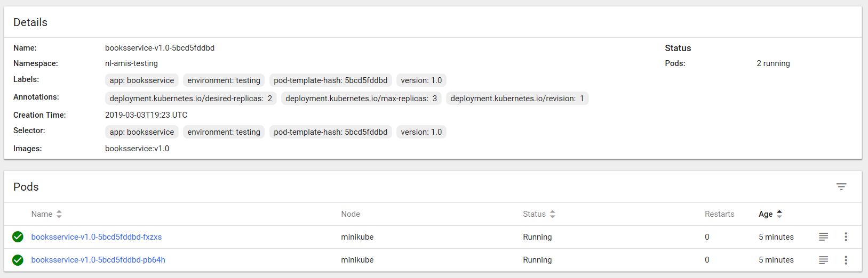868x278 pixels.
Task: Sort pods by Name column arrows
Action: click(x=59, y=214)
